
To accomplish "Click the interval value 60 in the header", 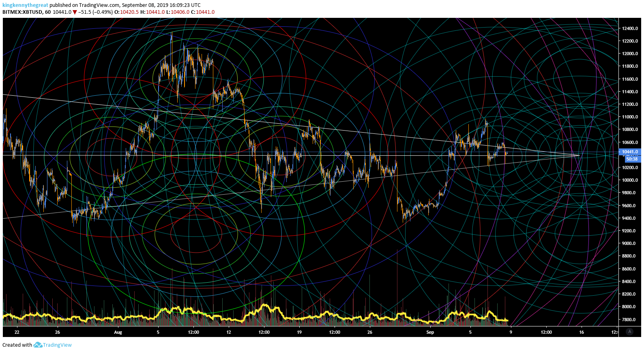I will 48,12.
